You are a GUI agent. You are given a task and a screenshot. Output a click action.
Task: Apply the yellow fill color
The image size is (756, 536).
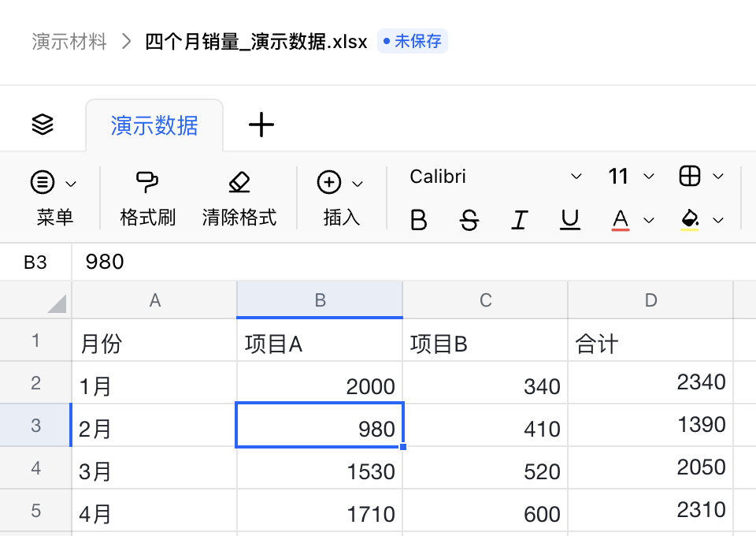(x=690, y=220)
